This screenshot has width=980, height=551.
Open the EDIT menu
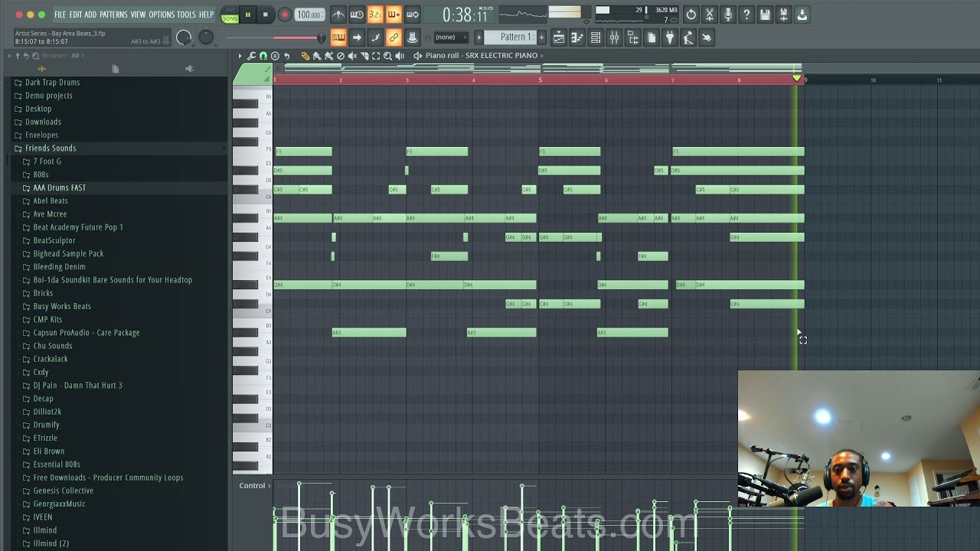click(x=75, y=15)
